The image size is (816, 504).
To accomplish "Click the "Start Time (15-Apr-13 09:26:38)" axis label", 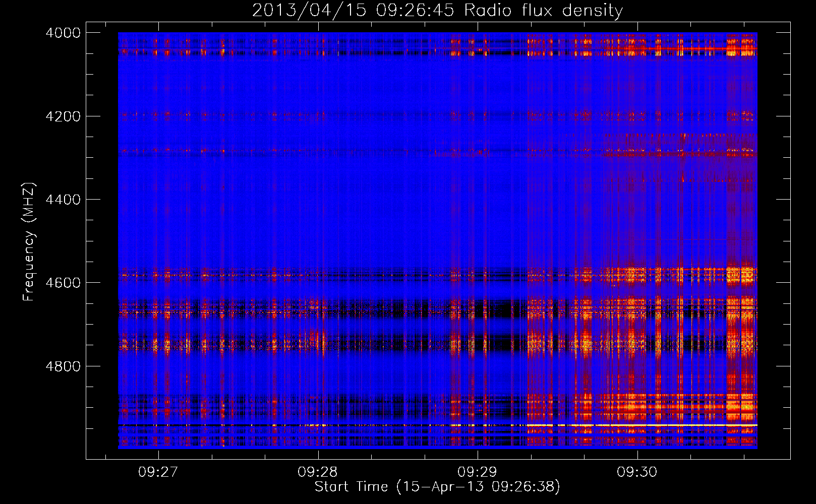I will pos(437,486).
